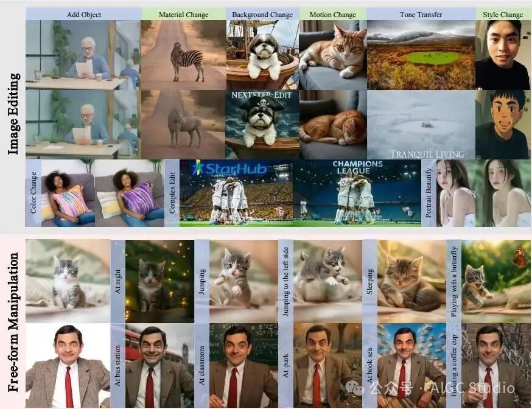Select the "Color Change" vertical label
532x409 pixels.
coord(33,193)
